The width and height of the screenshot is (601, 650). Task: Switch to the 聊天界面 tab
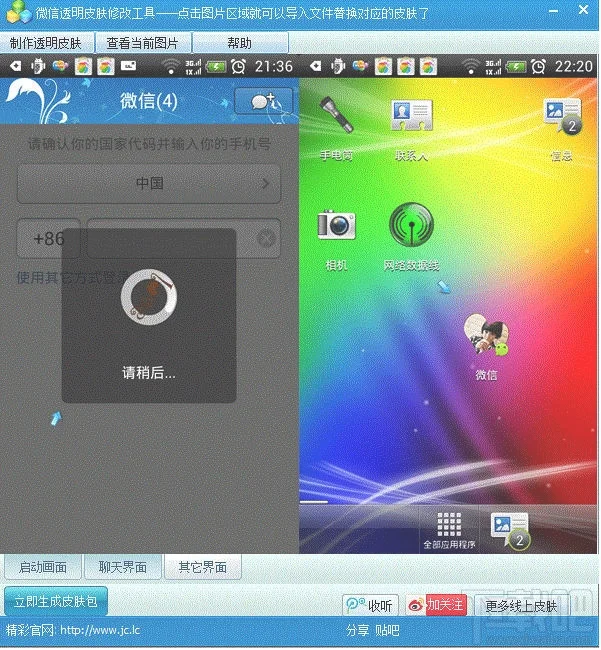coord(123,567)
